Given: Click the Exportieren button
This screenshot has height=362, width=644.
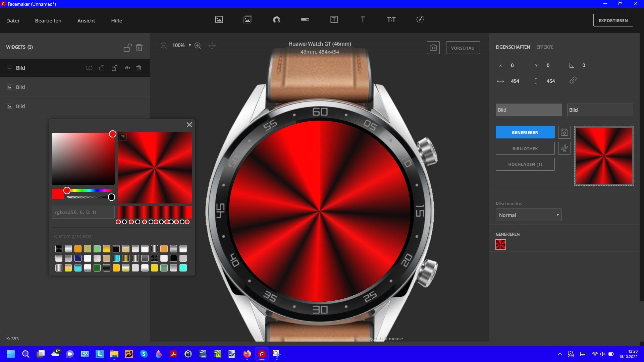Looking at the screenshot, I should tap(613, 20).
